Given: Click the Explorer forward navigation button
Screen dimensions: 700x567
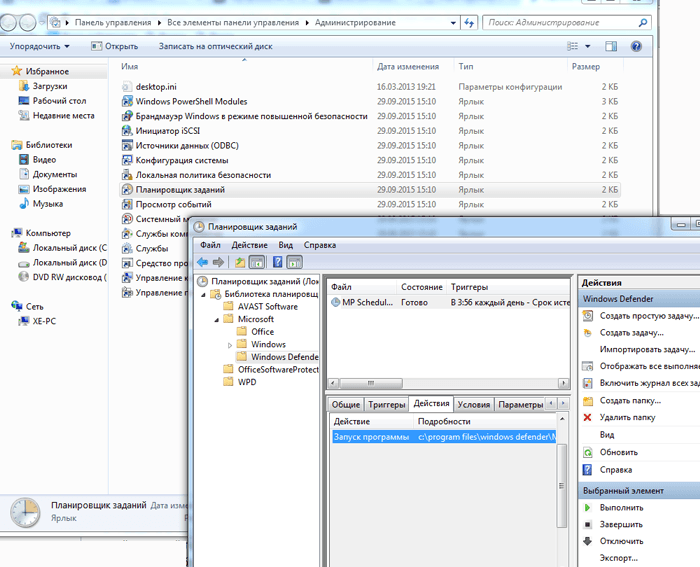Looking at the screenshot, I should pyautogui.click(x=28, y=22).
